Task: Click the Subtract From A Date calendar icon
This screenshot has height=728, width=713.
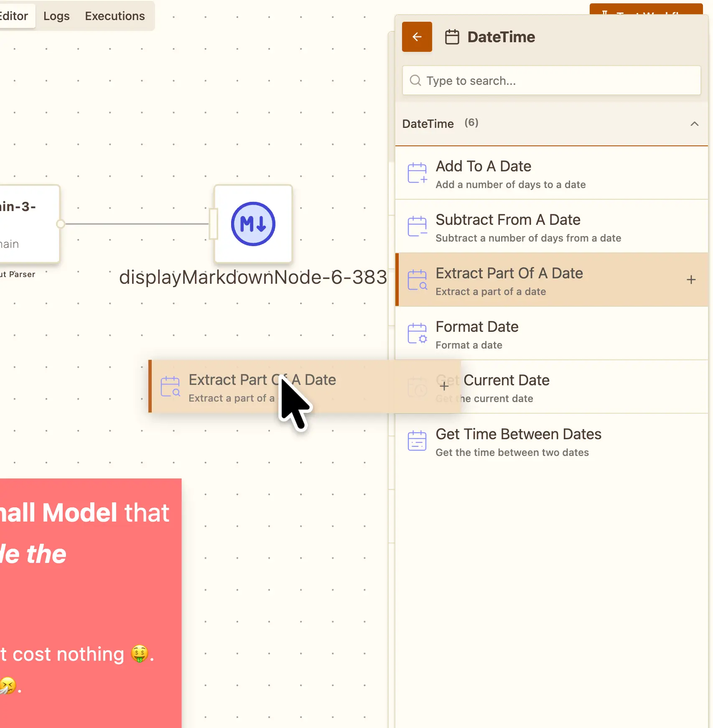Action: (417, 226)
